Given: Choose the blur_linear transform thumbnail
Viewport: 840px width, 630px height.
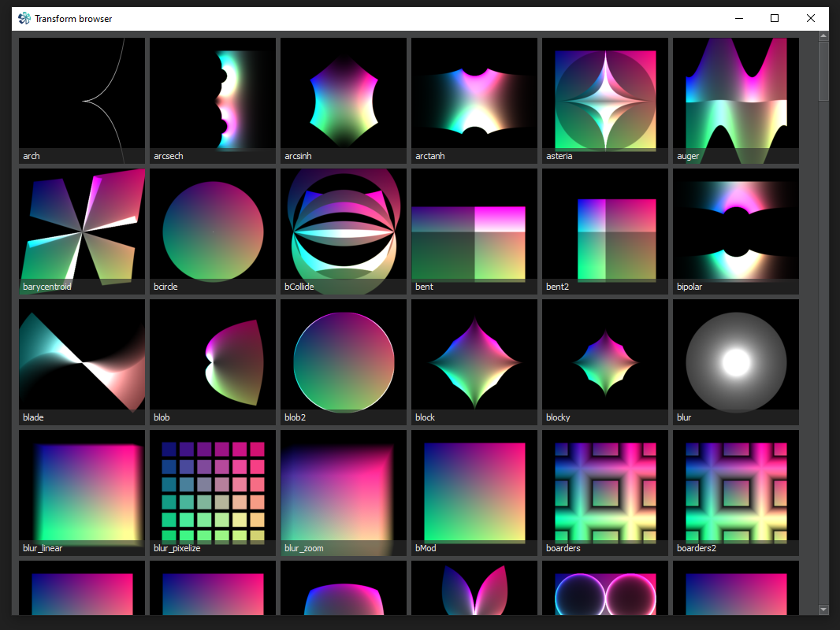Looking at the screenshot, I should pyautogui.click(x=82, y=492).
